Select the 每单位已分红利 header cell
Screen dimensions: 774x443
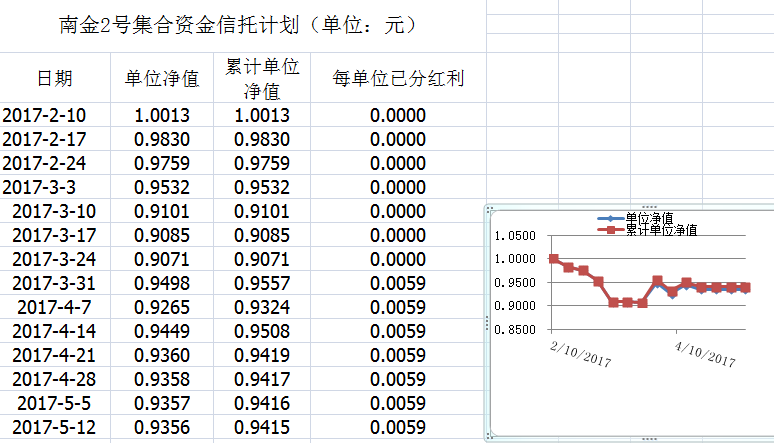click(x=398, y=79)
